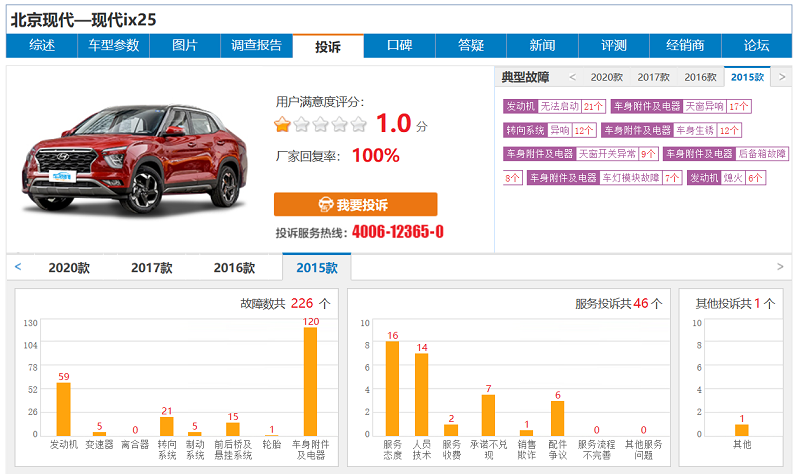800x474 pixels.
Task: Open the 新闻 tab
Action: 542,46
